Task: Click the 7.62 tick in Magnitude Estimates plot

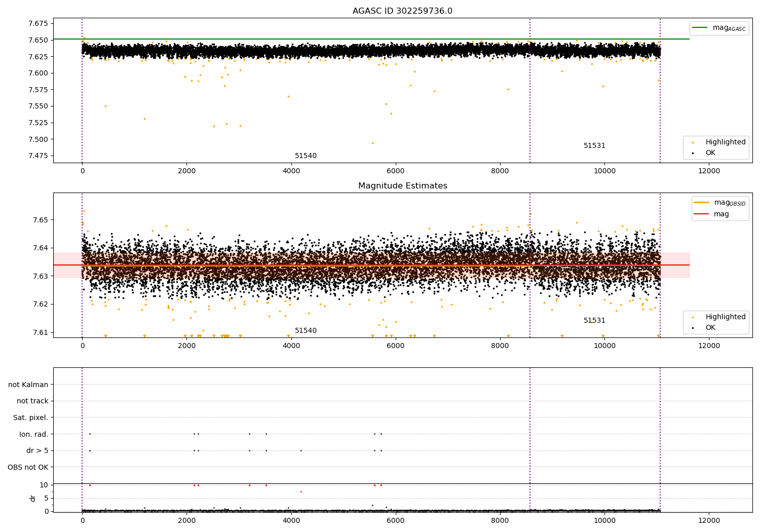Action: 40,305
